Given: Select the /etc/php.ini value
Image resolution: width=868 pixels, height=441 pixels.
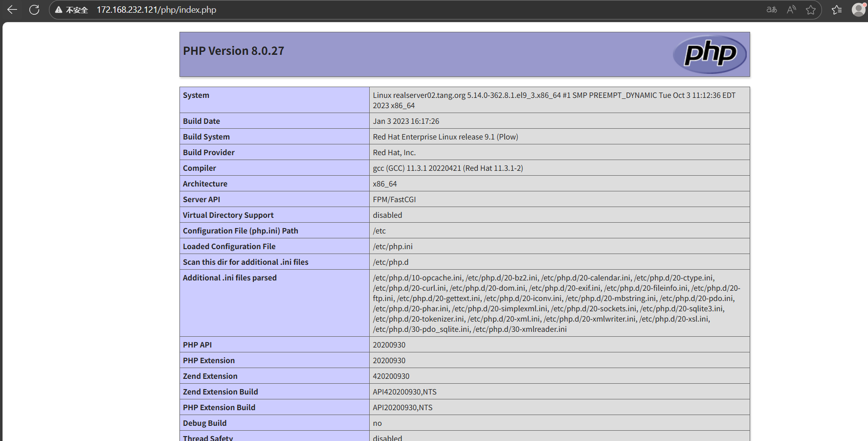Looking at the screenshot, I should [393, 247].
